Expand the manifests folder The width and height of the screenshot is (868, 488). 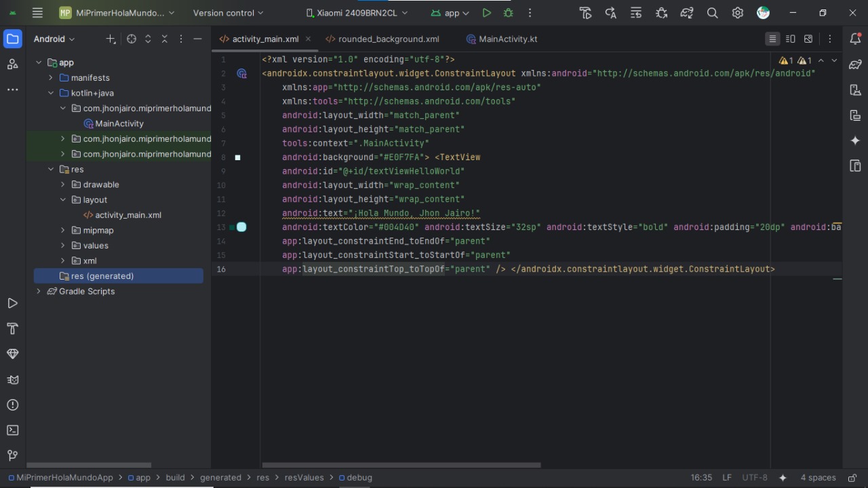coord(51,78)
